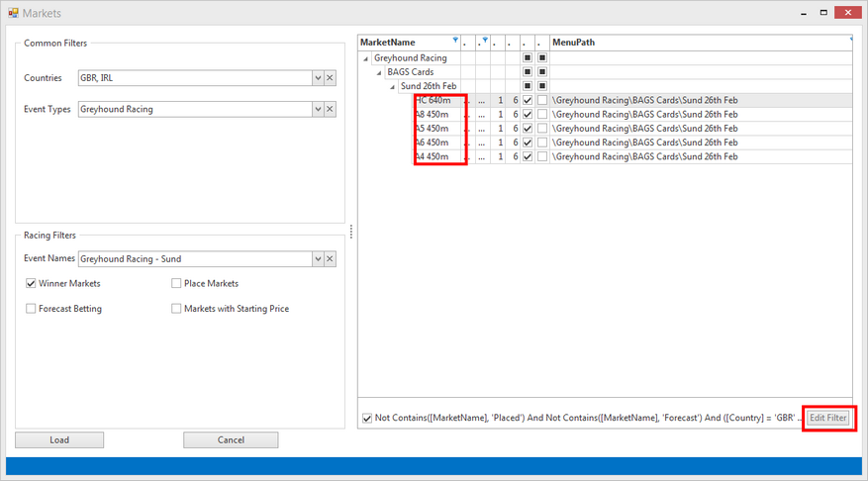Uncheck the HC 640m market checkbox
The height and width of the screenshot is (481, 868).
click(x=528, y=100)
